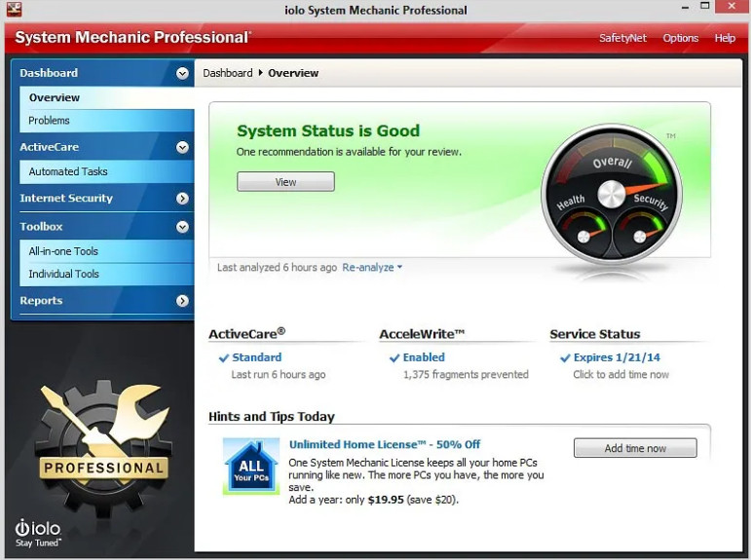Open Problems in the sidebar

click(x=107, y=121)
